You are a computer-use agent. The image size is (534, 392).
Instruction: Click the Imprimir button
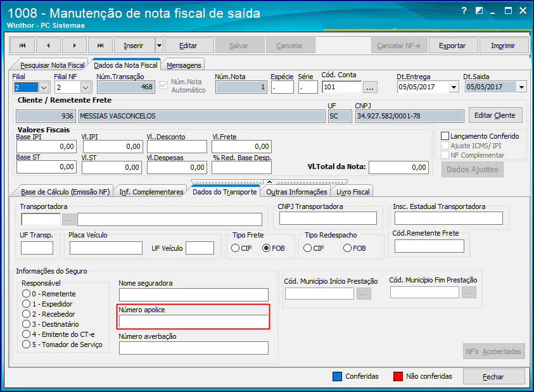coord(503,46)
